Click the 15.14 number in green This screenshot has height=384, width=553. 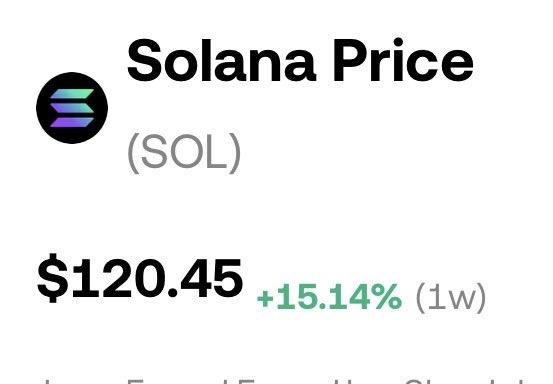coord(325,297)
